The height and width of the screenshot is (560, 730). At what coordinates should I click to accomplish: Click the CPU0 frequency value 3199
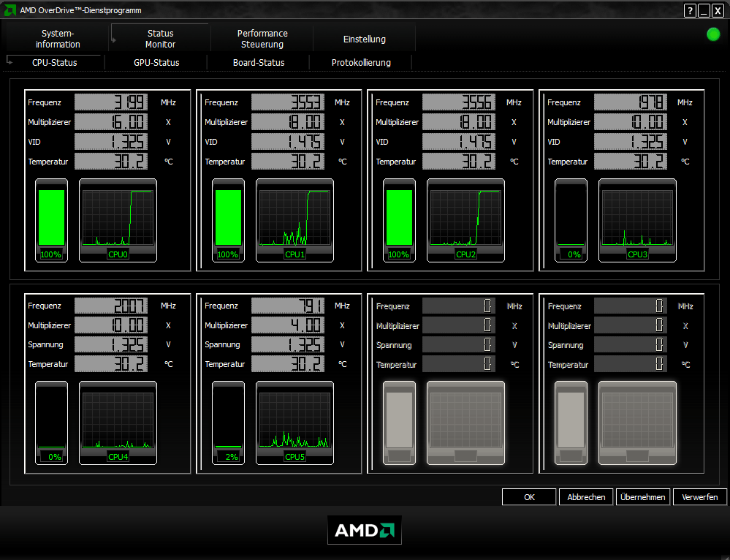(111, 102)
